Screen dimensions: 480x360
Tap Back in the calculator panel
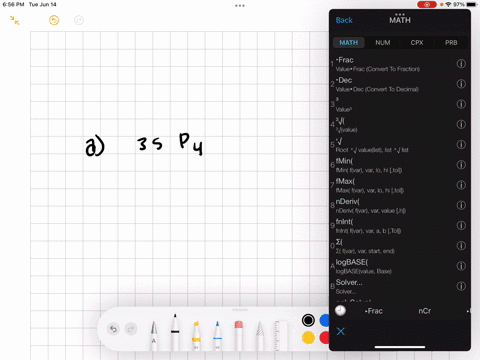coord(344,20)
